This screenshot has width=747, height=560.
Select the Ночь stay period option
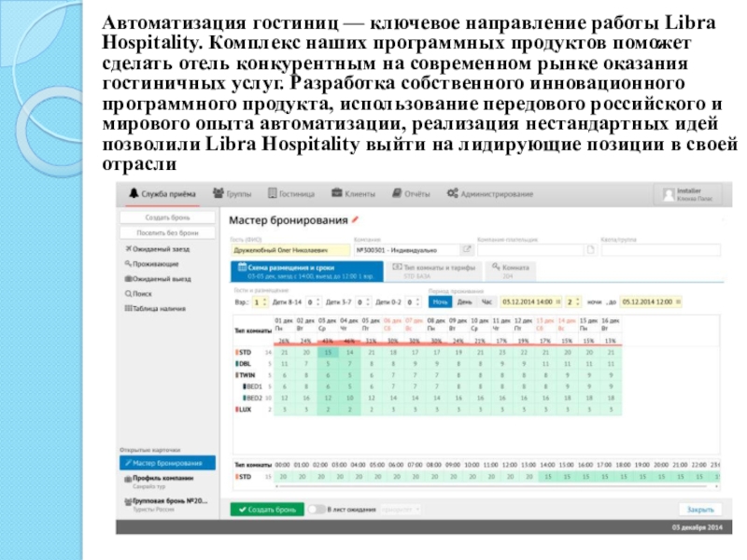(440, 302)
